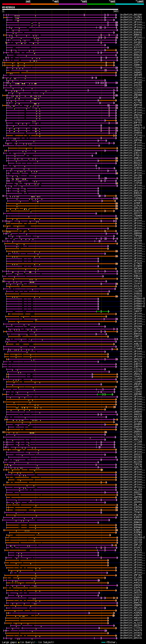Select the UniRef100_B6IM38 label

point(131,437)
